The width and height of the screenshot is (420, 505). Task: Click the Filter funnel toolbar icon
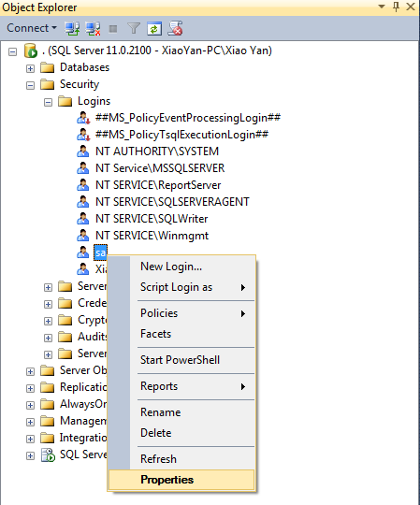click(134, 29)
